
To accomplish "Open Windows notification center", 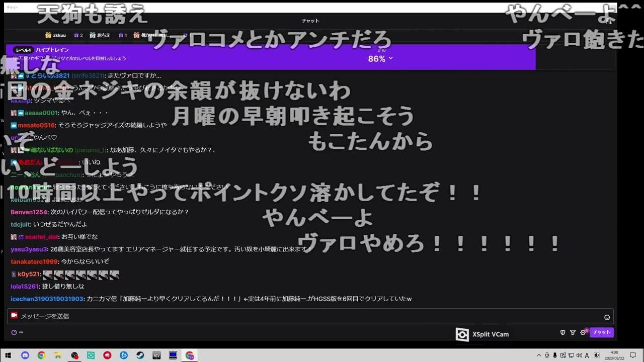I will 633,355.
